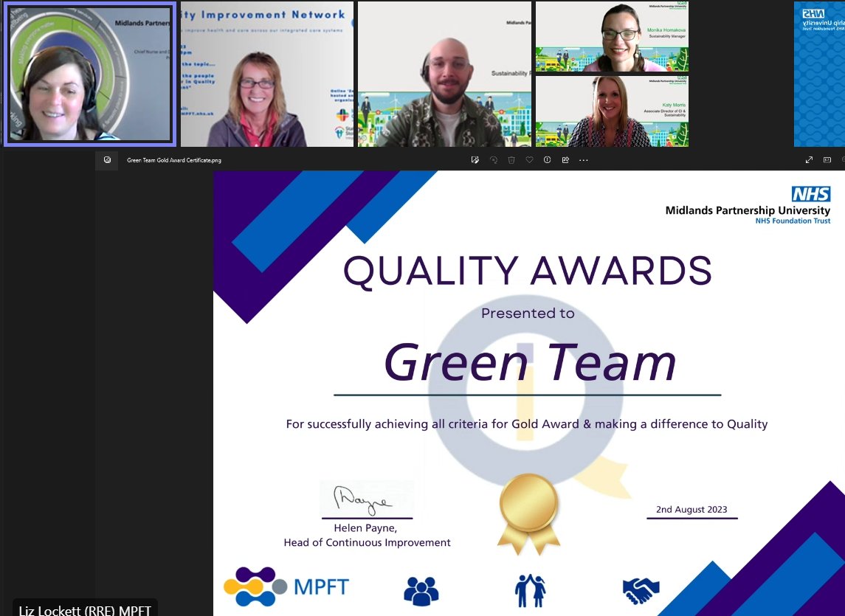The height and width of the screenshot is (616, 845).
Task: View info about the shared image
Action: pyautogui.click(x=547, y=159)
